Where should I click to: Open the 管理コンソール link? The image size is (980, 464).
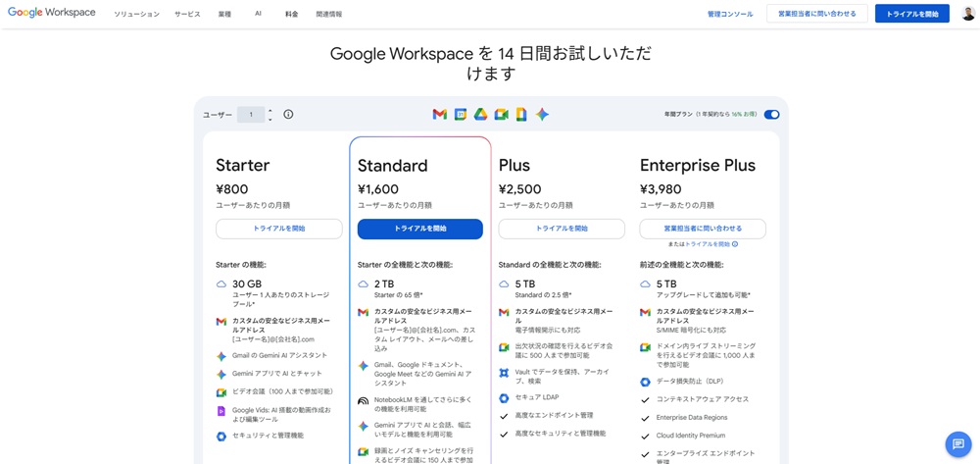tap(730, 14)
